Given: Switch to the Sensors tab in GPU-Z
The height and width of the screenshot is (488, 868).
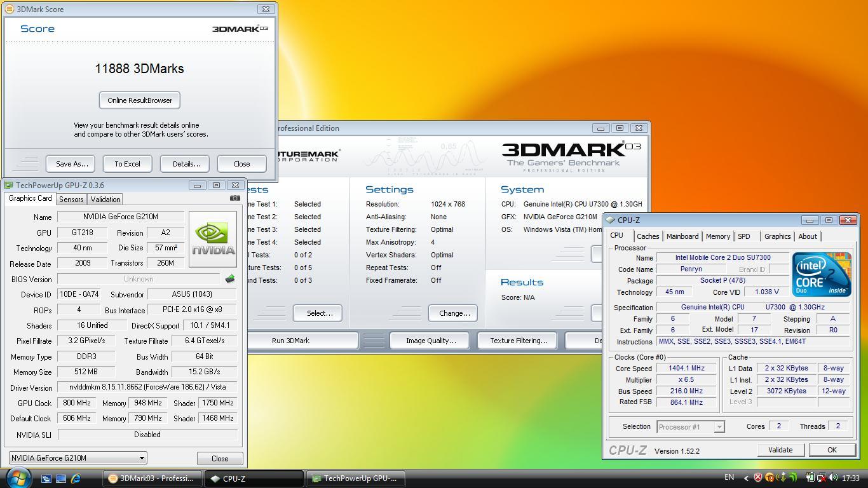Looking at the screenshot, I should click(x=71, y=199).
